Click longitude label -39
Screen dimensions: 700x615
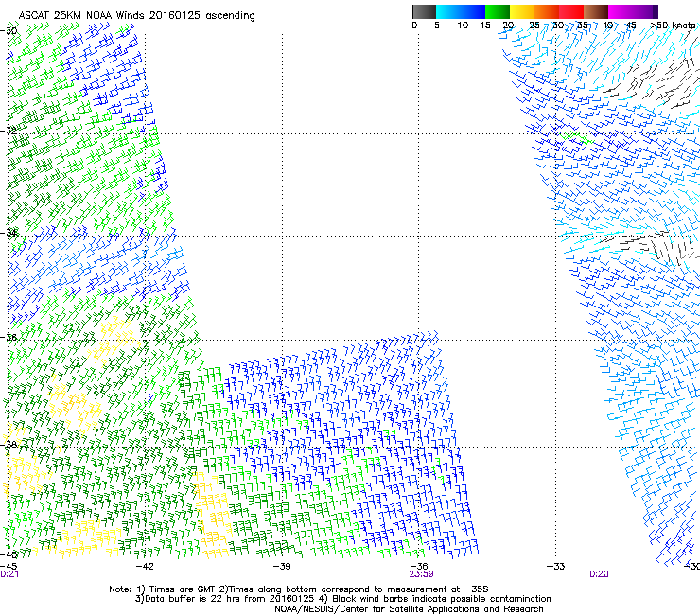[x=282, y=567]
